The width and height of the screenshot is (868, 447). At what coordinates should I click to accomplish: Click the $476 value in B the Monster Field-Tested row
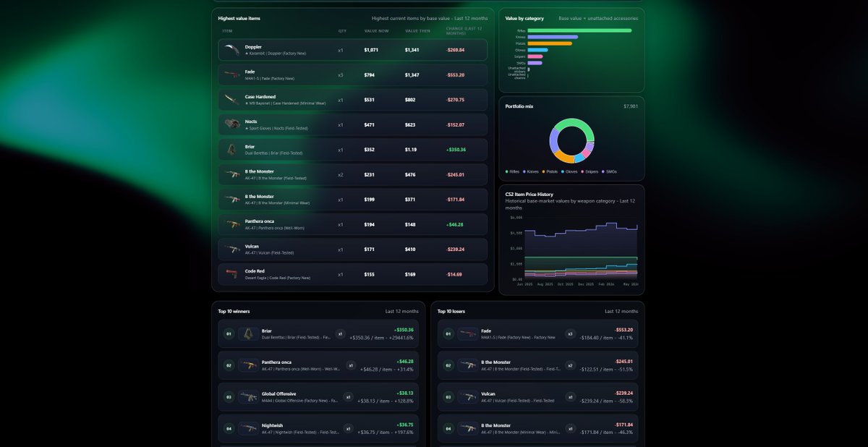[x=410, y=174]
